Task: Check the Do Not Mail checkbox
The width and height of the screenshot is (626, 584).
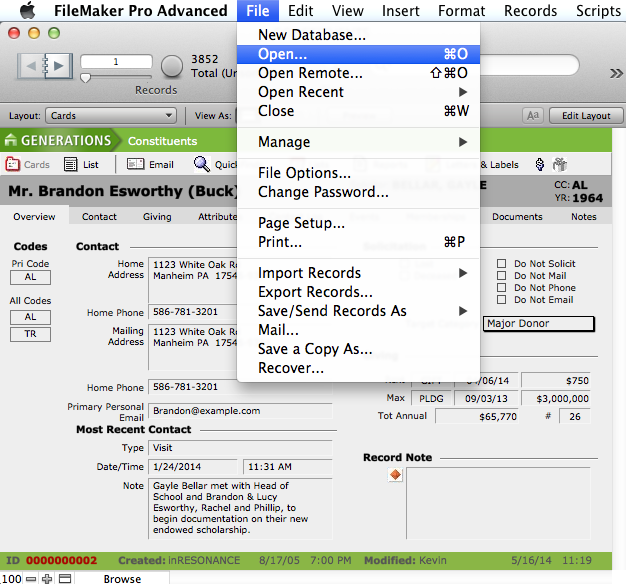Action: click(x=501, y=275)
